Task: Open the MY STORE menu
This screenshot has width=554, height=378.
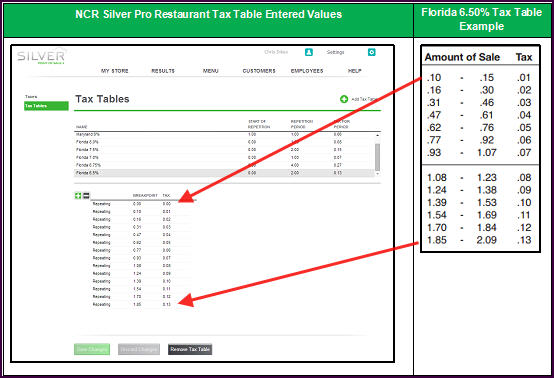Action: point(114,71)
